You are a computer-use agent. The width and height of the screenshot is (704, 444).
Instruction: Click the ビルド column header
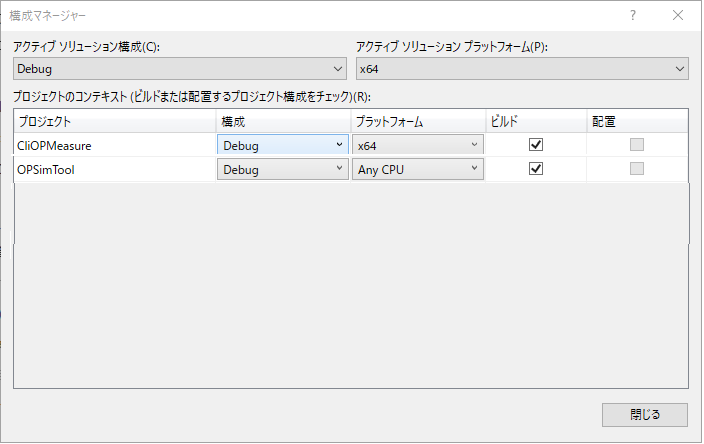click(535, 121)
